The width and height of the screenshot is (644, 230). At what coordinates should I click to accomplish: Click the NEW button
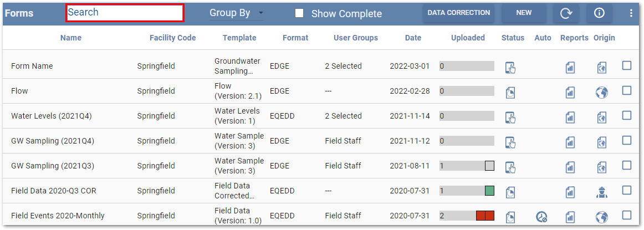pyautogui.click(x=524, y=13)
